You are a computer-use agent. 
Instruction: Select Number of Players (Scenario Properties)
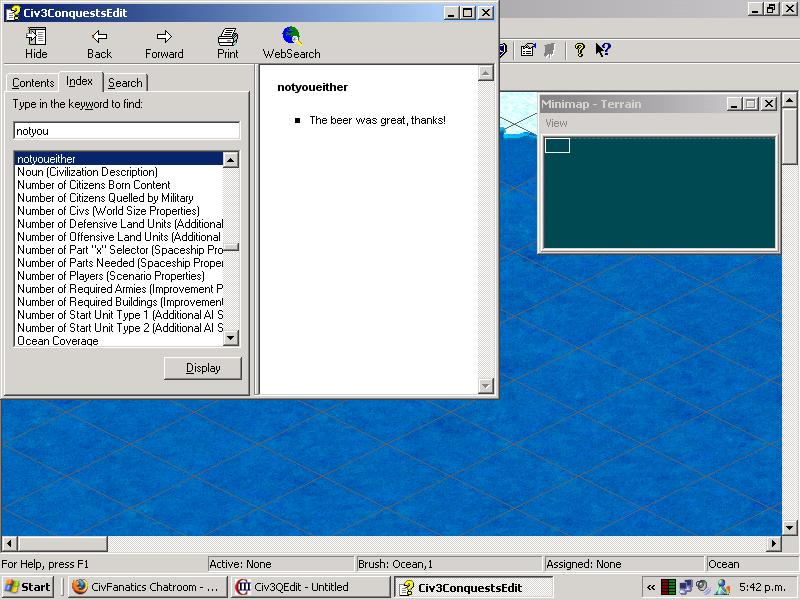point(119,276)
